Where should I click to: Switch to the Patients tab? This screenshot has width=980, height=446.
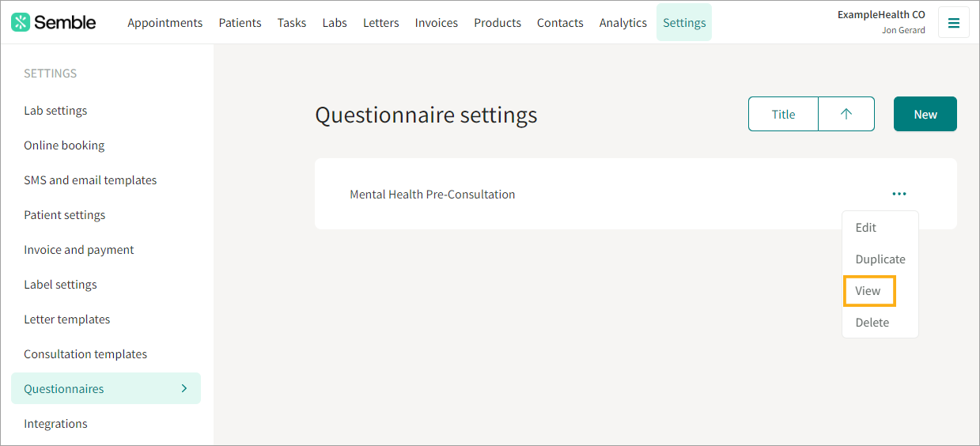240,23
